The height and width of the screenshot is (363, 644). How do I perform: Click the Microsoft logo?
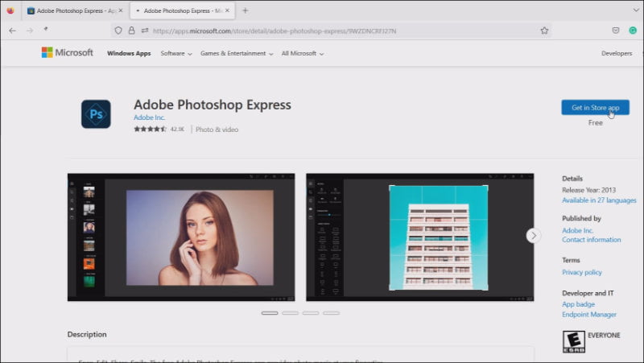point(67,52)
